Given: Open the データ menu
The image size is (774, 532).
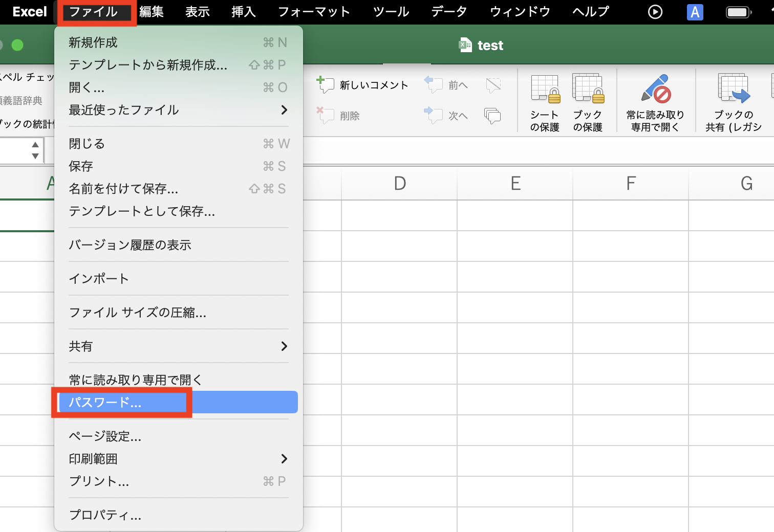Looking at the screenshot, I should [449, 11].
